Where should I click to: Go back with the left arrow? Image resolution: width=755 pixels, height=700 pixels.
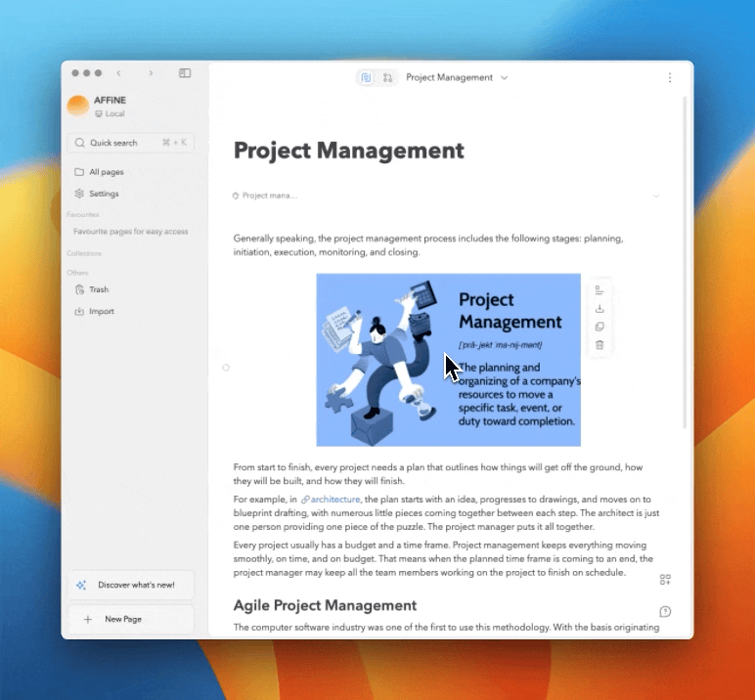pyautogui.click(x=119, y=72)
